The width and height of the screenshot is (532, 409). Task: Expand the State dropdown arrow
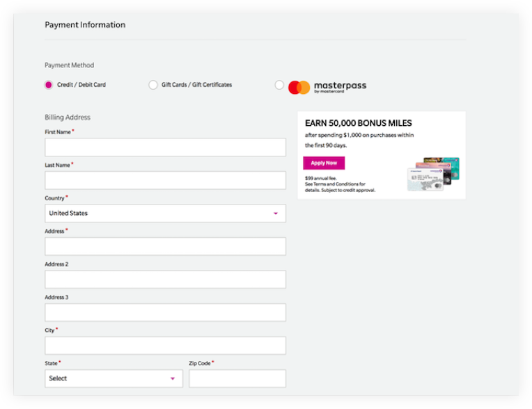coord(173,378)
